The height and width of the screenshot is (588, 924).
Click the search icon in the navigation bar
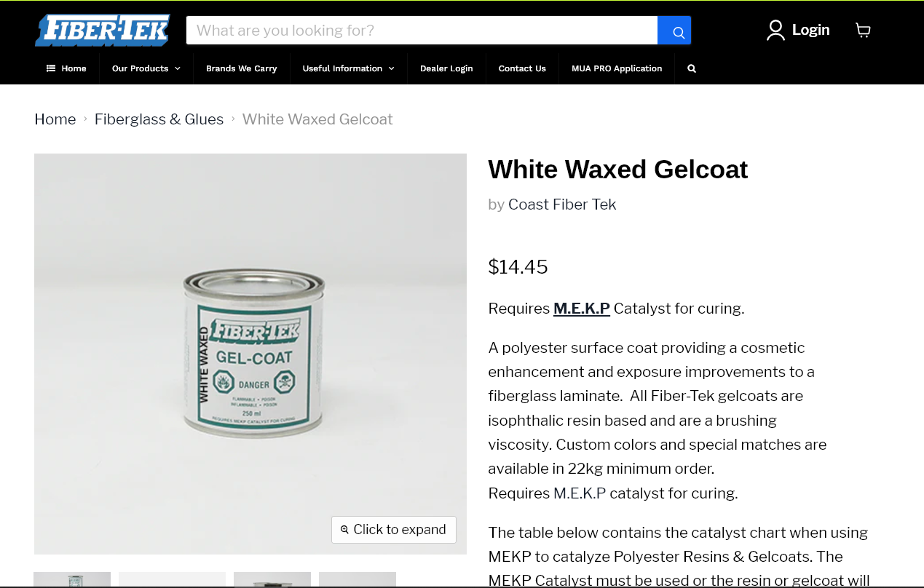coord(692,68)
